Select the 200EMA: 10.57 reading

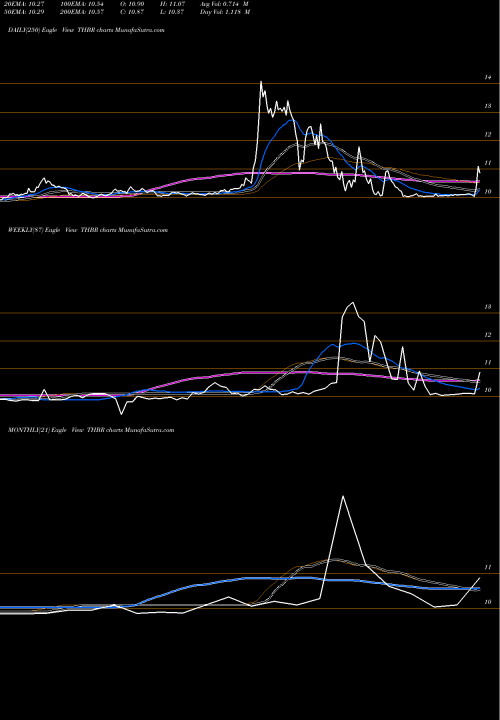point(86,12)
